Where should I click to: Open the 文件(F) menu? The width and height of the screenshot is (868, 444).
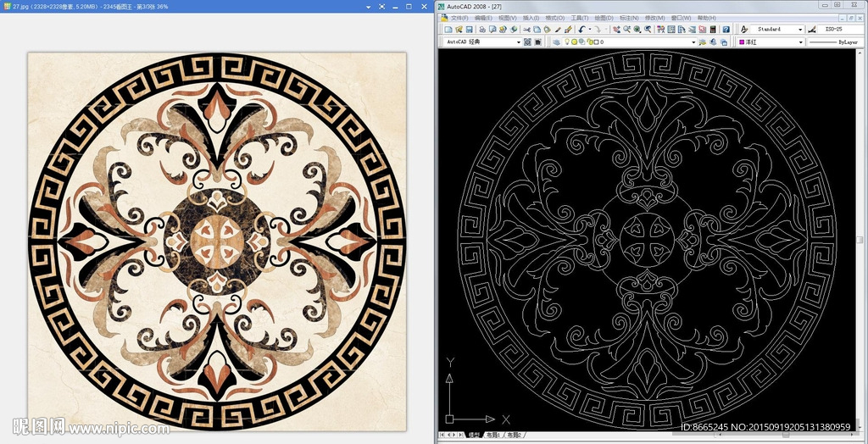tap(459, 18)
